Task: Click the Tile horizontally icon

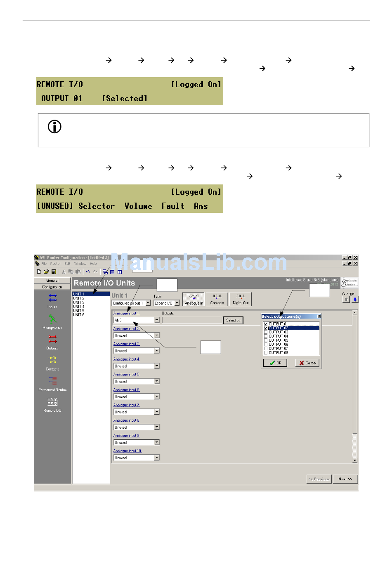Action: 112,272
